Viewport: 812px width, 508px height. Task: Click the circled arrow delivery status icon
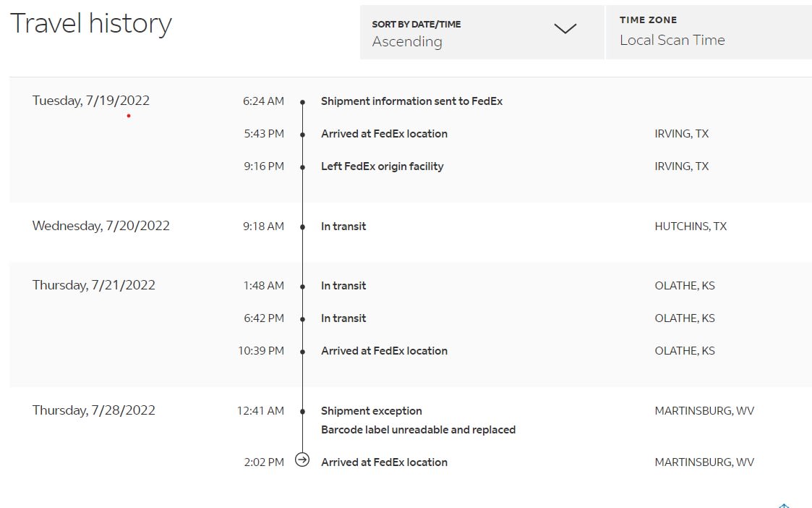pyautogui.click(x=302, y=459)
